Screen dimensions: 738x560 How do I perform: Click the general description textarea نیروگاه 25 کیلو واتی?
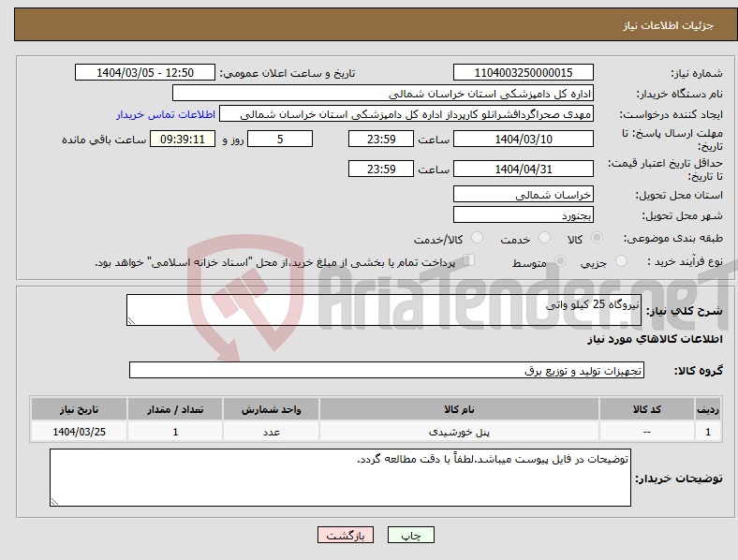click(x=384, y=310)
